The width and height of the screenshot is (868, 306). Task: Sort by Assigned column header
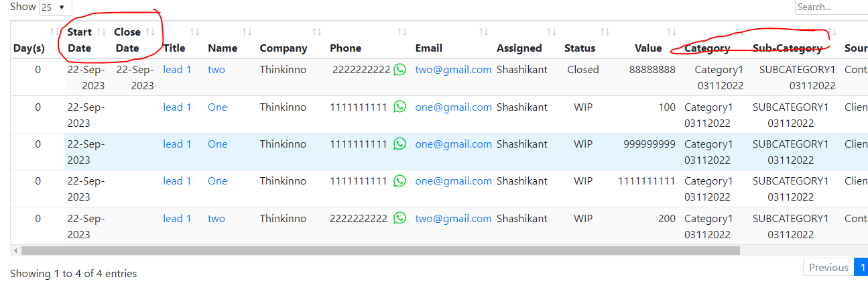pyautogui.click(x=519, y=48)
